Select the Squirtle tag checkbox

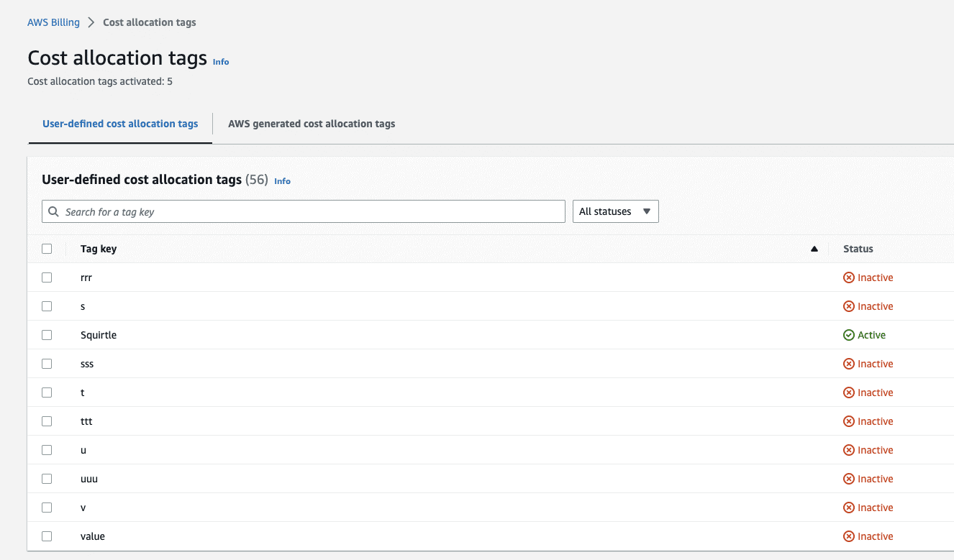47,335
